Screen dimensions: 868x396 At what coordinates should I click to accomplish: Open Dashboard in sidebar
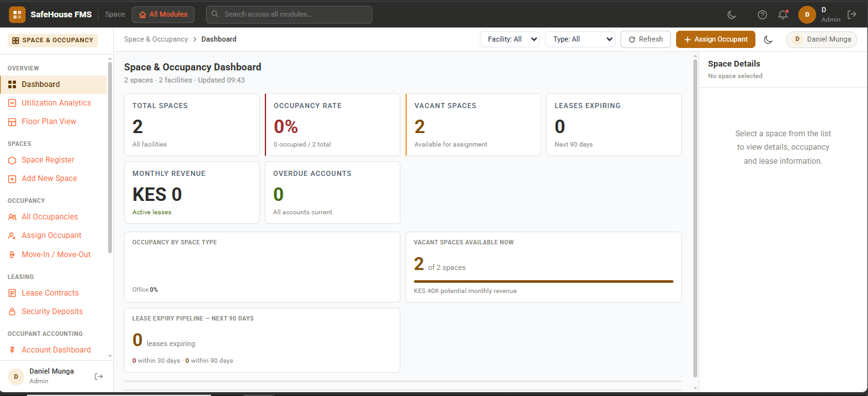pos(54,84)
